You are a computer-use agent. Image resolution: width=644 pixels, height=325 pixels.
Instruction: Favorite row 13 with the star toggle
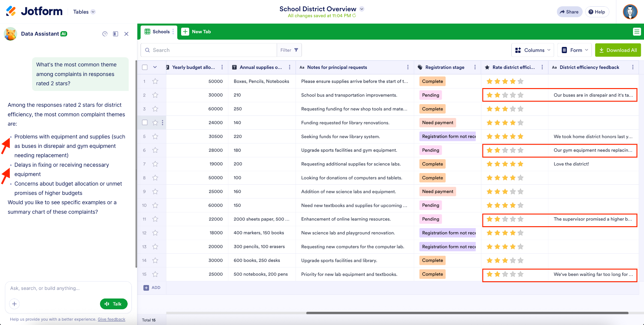tap(155, 247)
